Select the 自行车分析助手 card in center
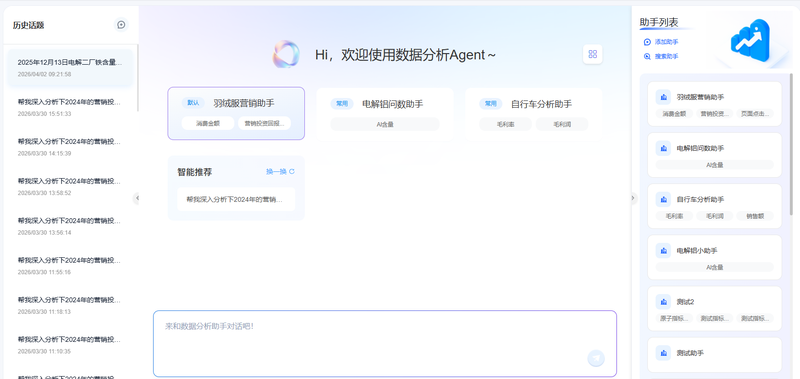The width and height of the screenshot is (800, 379). [534, 114]
